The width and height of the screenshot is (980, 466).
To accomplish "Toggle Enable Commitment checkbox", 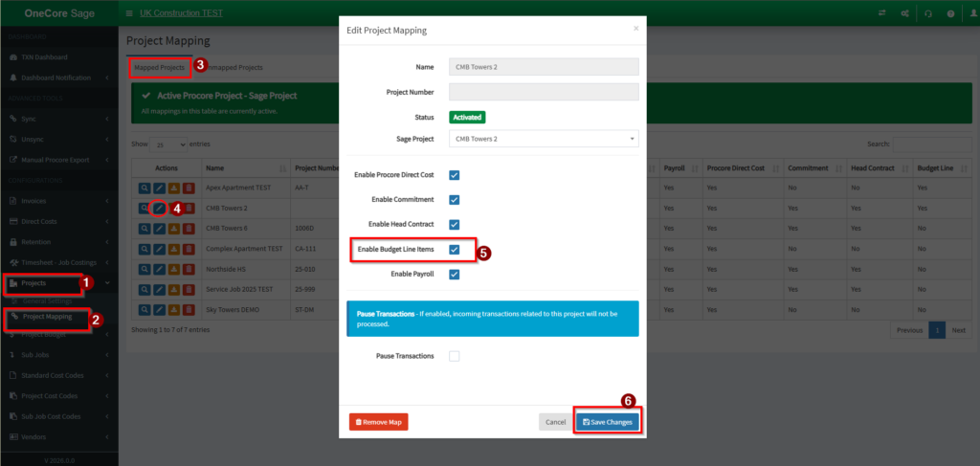I will point(455,200).
